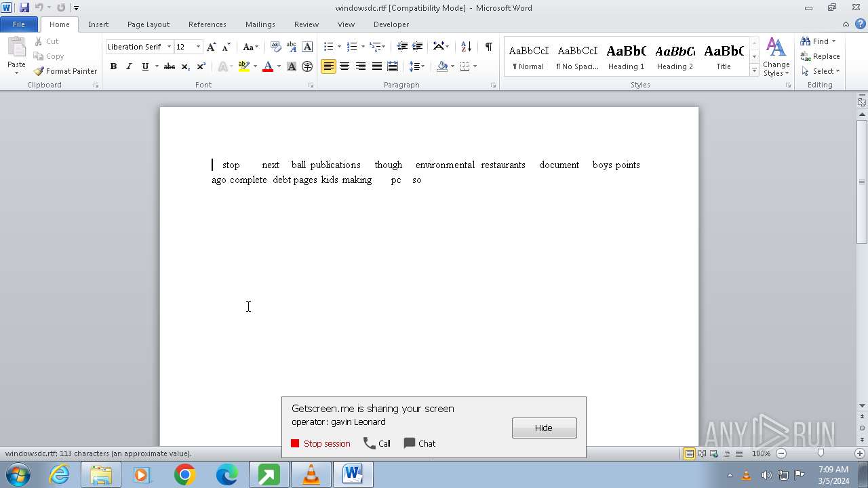Switch to the Page Layout tab
868x488 pixels.
(149, 24)
